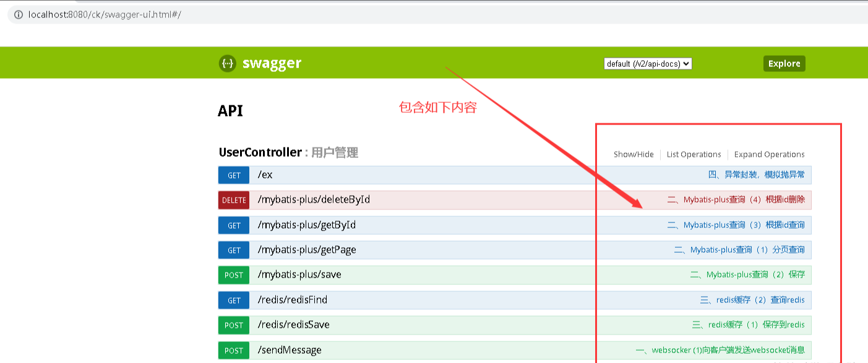The image size is (868, 363).
Task: Click GET badge for getPage
Action: click(x=234, y=250)
